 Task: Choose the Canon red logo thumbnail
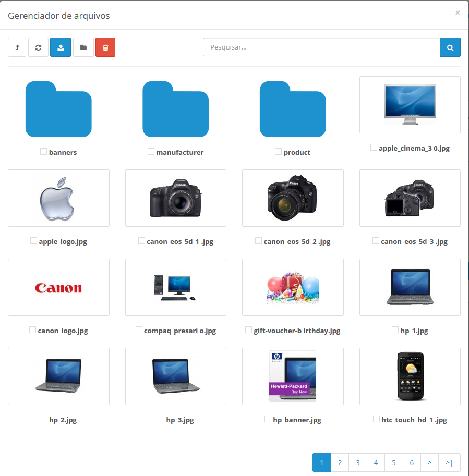coord(58,287)
